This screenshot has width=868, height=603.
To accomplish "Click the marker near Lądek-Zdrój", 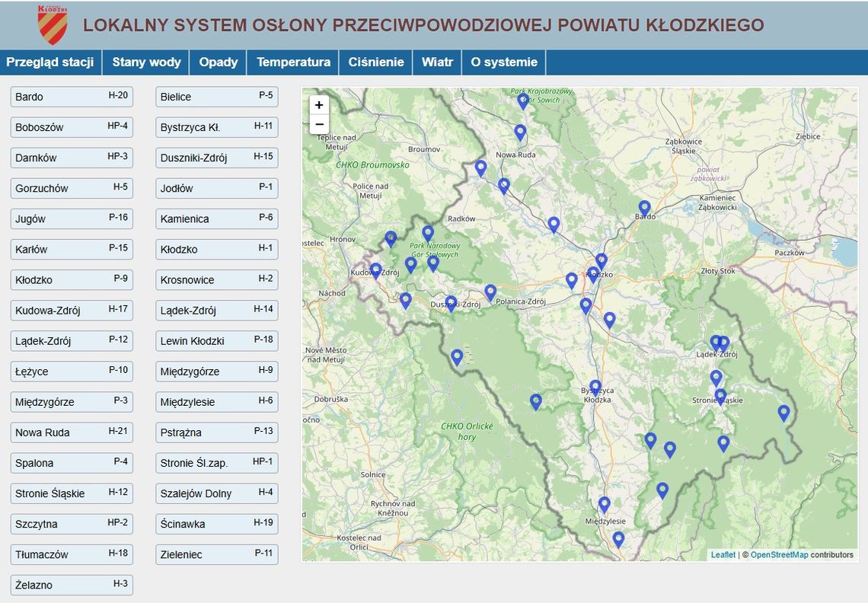I will coord(716,342).
